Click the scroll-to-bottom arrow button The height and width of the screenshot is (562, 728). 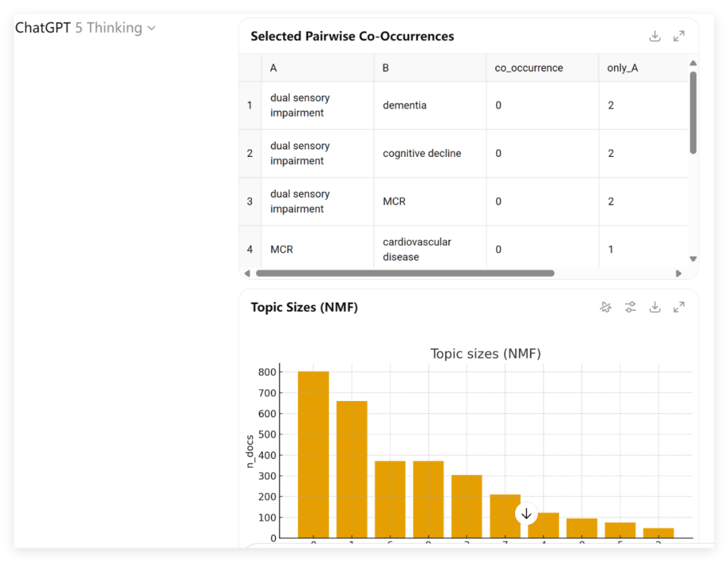tap(526, 513)
